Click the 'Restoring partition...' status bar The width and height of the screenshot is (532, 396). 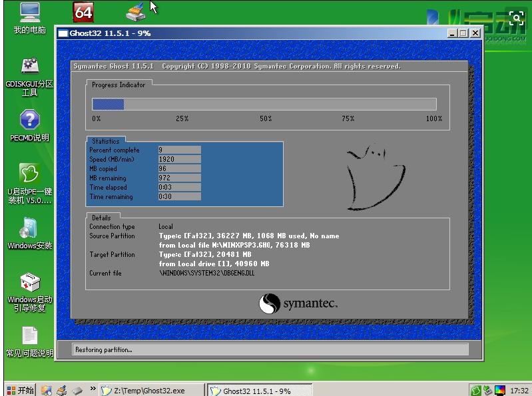[270, 349]
